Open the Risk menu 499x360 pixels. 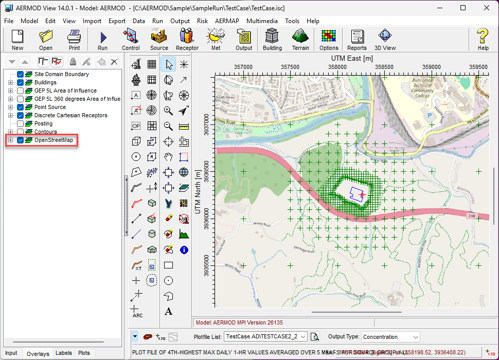(x=202, y=21)
